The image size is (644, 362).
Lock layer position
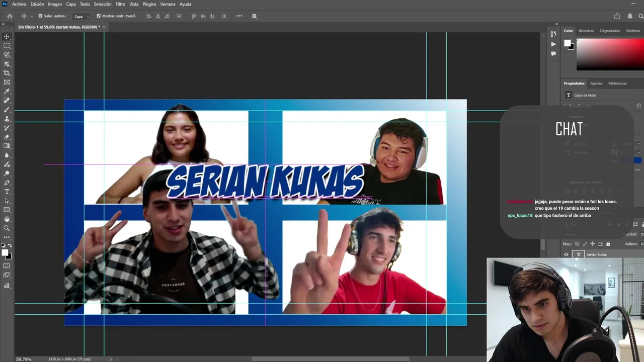point(592,244)
